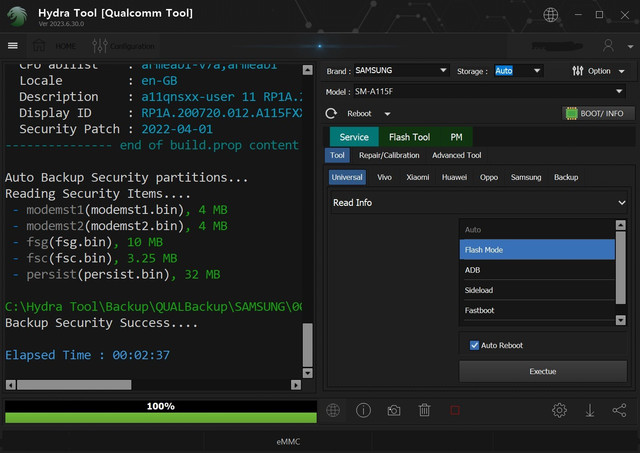The height and width of the screenshot is (453, 640).
Task: Minimize the Hydra Tool window
Action: [578, 15]
